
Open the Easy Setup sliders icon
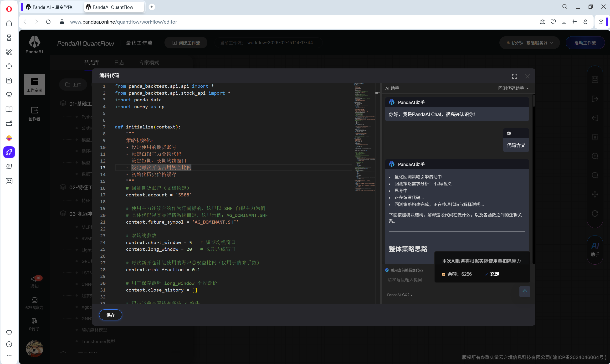click(575, 22)
